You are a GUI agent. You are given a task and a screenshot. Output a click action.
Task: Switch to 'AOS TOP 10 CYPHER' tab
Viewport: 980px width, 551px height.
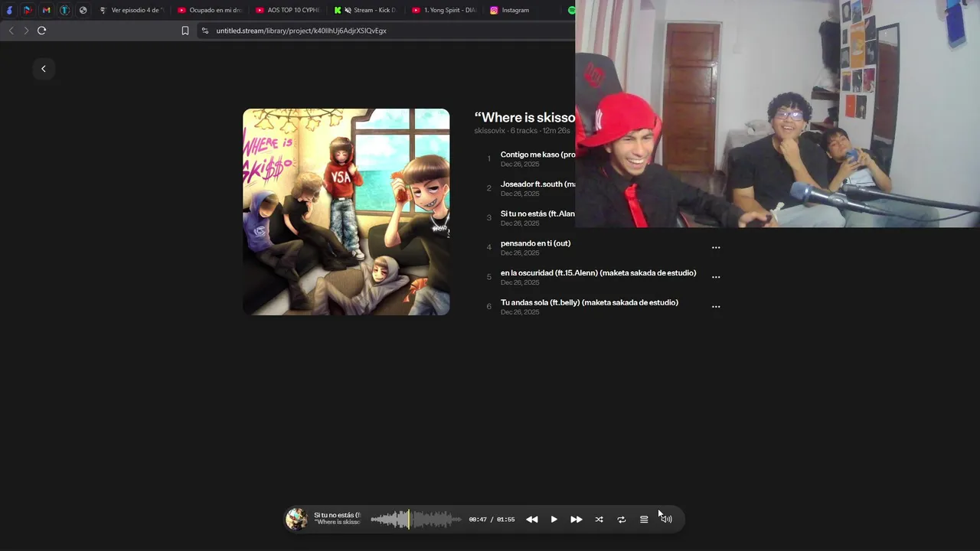point(288,10)
